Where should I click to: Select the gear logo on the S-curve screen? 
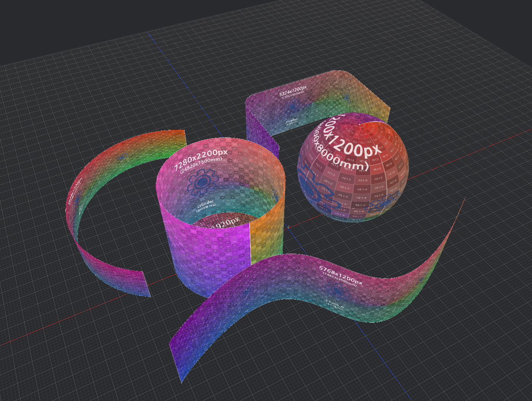[337, 290]
